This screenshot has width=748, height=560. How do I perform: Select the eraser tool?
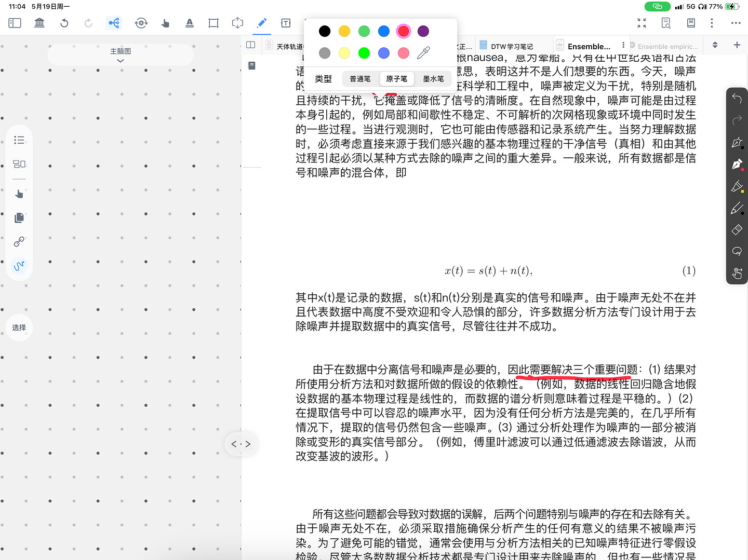click(x=737, y=229)
